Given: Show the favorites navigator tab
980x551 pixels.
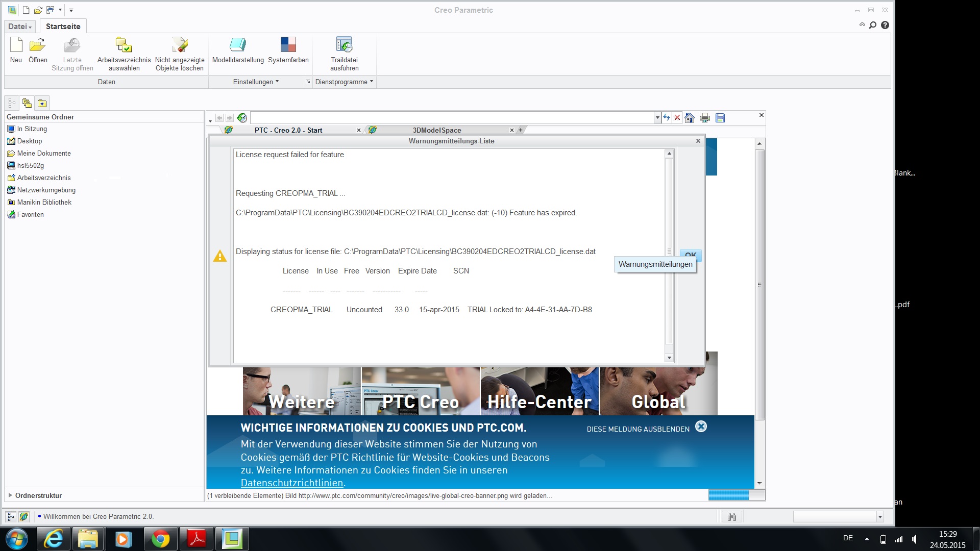Looking at the screenshot, I should (x=42, y=103).
